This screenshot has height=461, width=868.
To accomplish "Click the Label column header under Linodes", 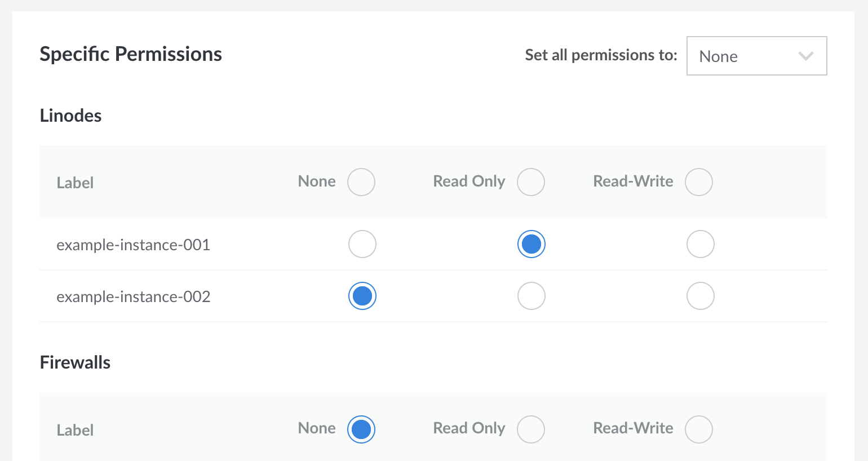I will click(x=75, y=182).
